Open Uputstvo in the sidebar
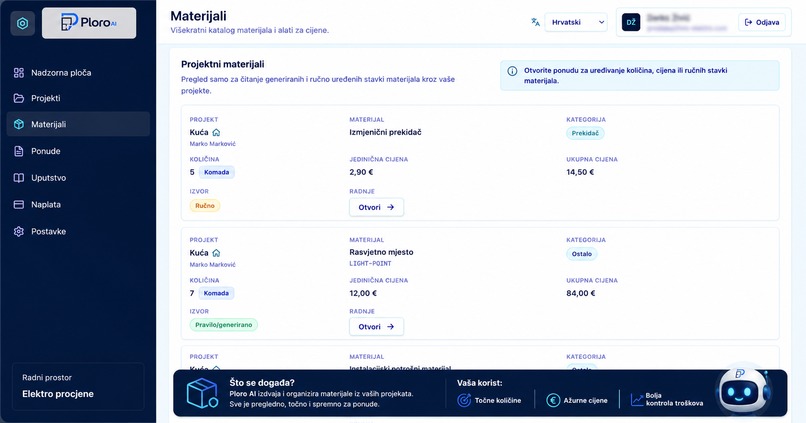 click(78, 178)
